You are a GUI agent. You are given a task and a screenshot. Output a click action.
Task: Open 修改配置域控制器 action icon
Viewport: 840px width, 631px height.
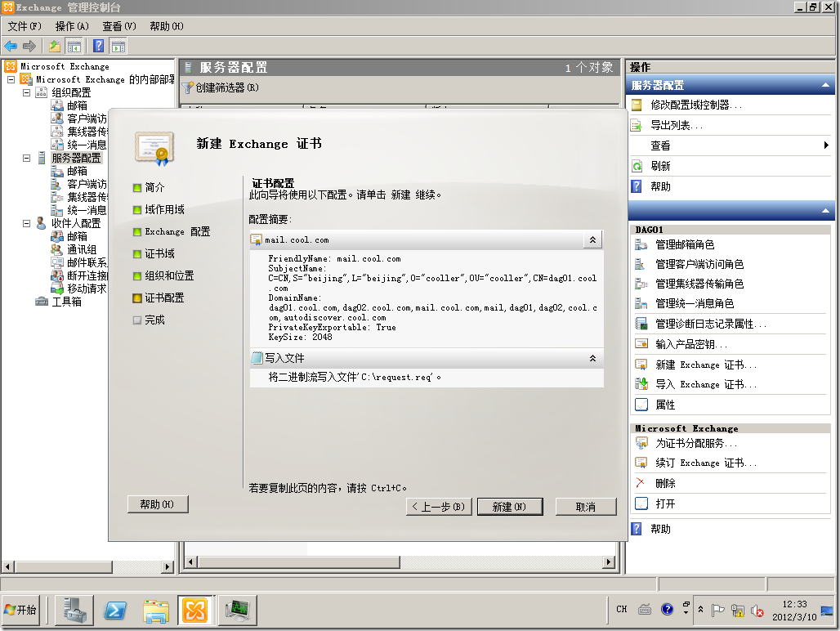click(639, 104)
